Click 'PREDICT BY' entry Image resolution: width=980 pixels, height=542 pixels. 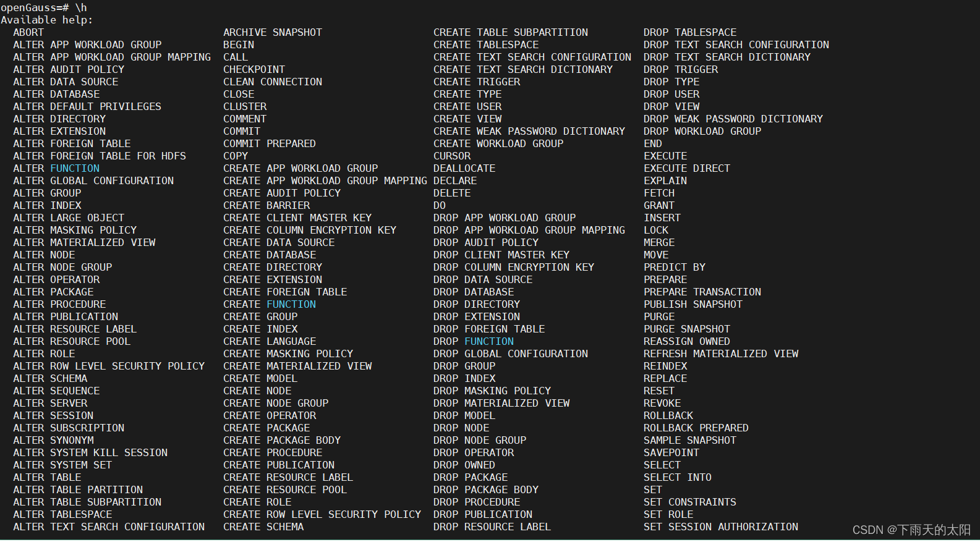[x=675, y=267]
